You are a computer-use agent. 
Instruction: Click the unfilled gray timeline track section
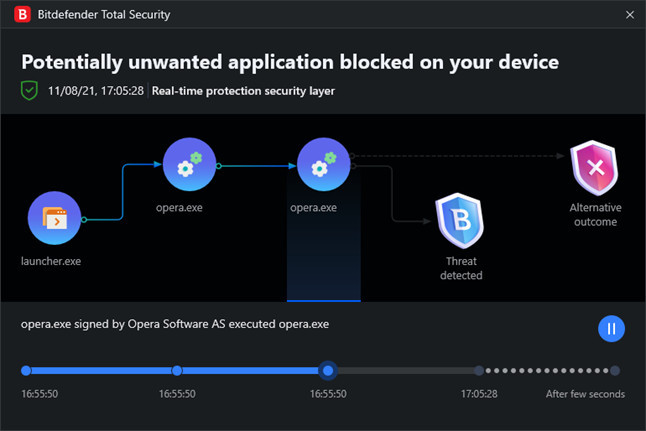click(406, 370)
